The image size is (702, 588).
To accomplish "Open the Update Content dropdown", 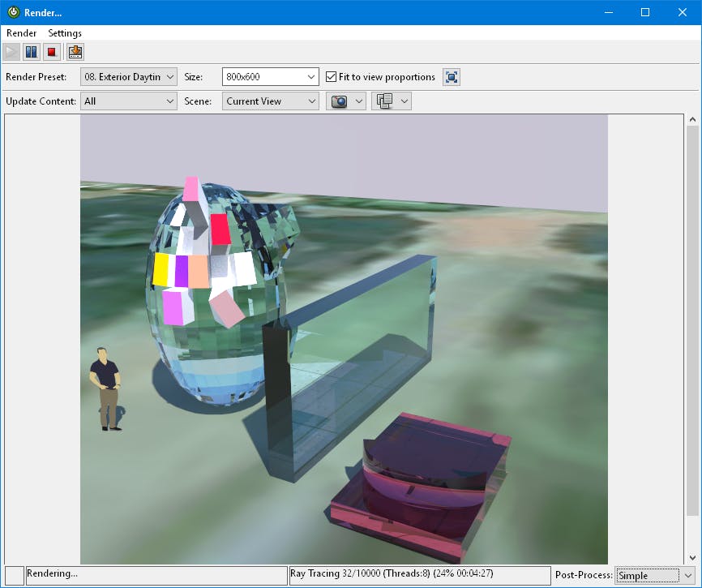I will 128,101.
